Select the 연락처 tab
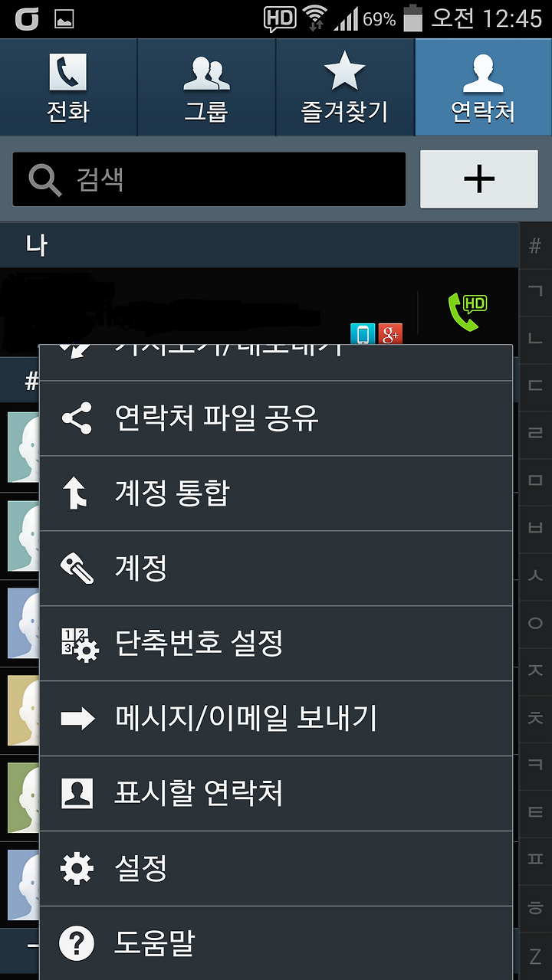This screenshot has width=552, height=980. coord(483,87)
